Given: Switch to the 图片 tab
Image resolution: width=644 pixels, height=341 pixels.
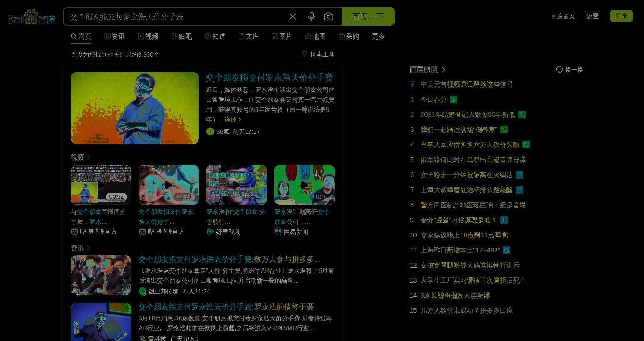Looking at the screenshot, I should 282,36.
